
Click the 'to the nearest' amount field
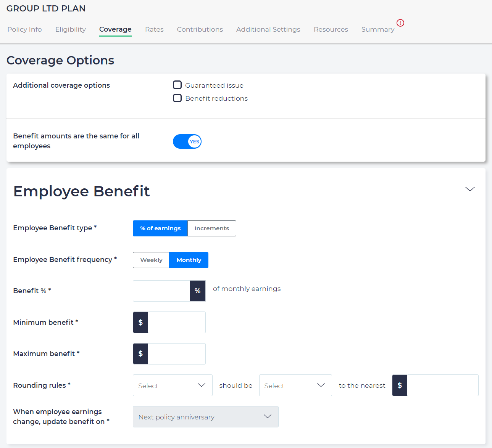pos(442,385)
